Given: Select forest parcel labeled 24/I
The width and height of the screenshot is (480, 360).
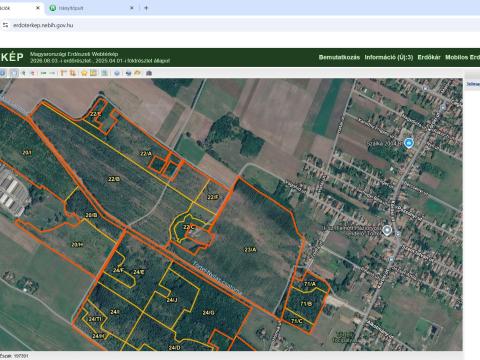Looking at the screenshot, I should 115,312.
